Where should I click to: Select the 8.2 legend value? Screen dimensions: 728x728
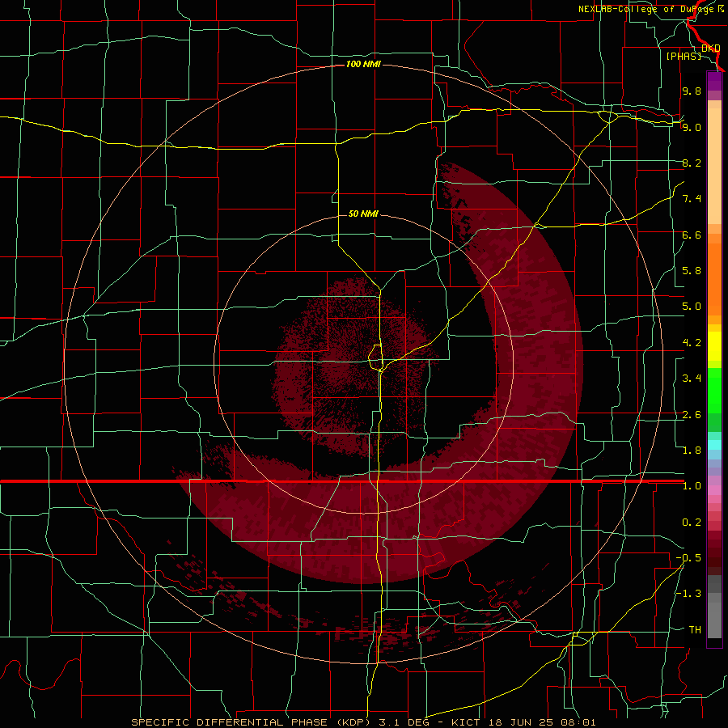pyautogui.click(x=692, y=163)
